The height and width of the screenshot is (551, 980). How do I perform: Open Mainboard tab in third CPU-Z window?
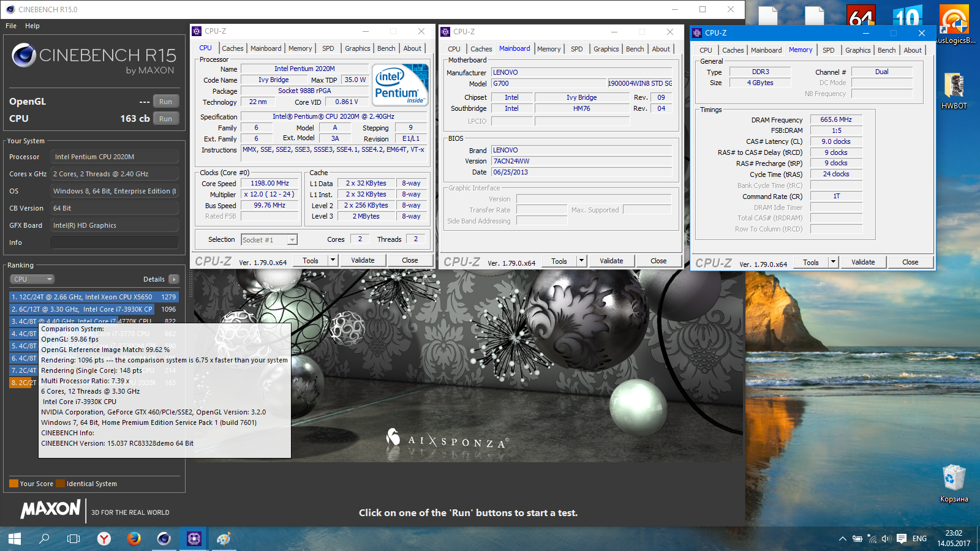point(766,50)
